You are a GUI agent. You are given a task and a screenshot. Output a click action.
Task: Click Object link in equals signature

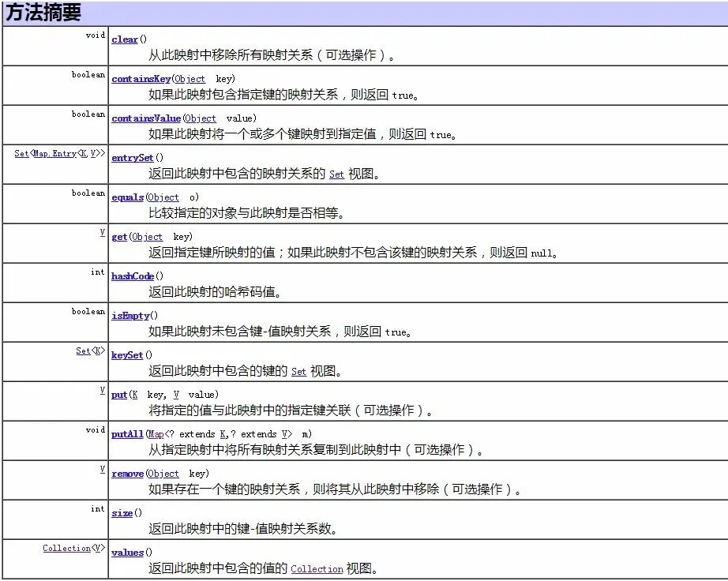(x=163, y=197)
